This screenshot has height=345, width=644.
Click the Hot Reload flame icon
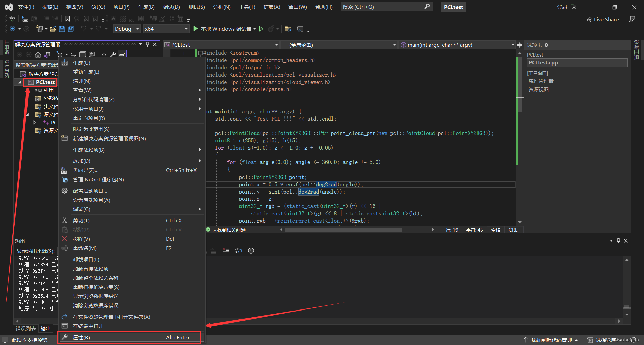point(271,29)
